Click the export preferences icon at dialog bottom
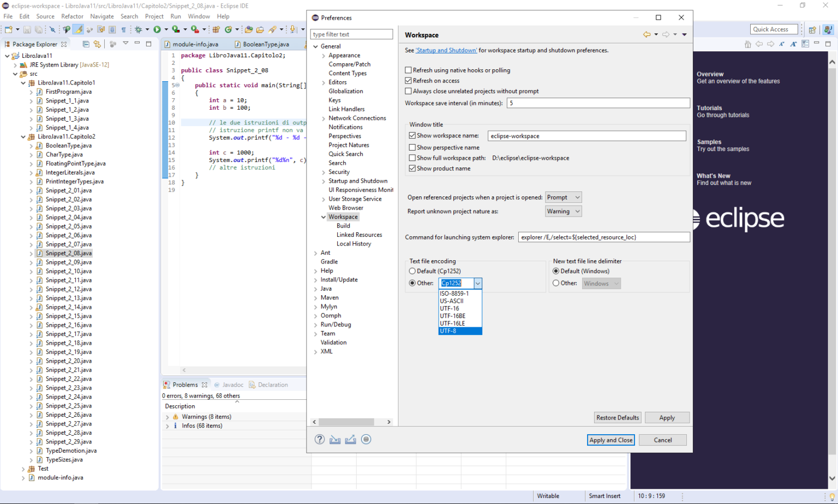The height and width of the screenshot is (504, 838). pyautogui.click(x=351, y=439)
